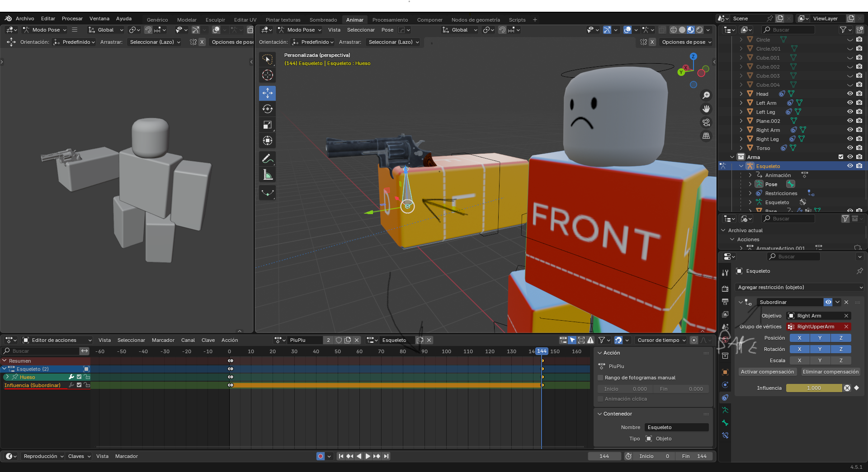The height and width of the screenshot is (472, 868).
Task: Open Cursor de tiempo dropdown
Action: (x=661, y=340)
